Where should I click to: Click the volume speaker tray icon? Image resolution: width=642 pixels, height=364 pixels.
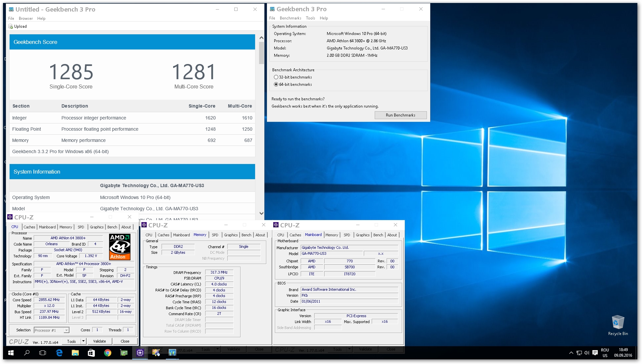click(587, 353)
